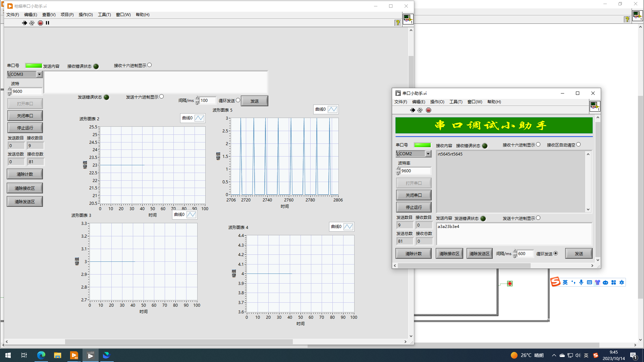Open 文件(F) menu in left window
The width and height of the screenshot is (644, 362).
click(13, 14)
